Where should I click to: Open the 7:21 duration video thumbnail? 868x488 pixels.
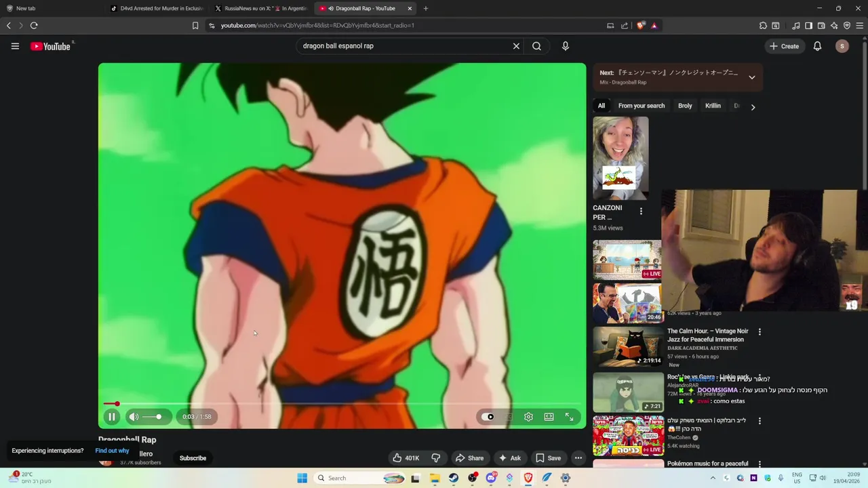pyautogui.click(x=628, y=392)
